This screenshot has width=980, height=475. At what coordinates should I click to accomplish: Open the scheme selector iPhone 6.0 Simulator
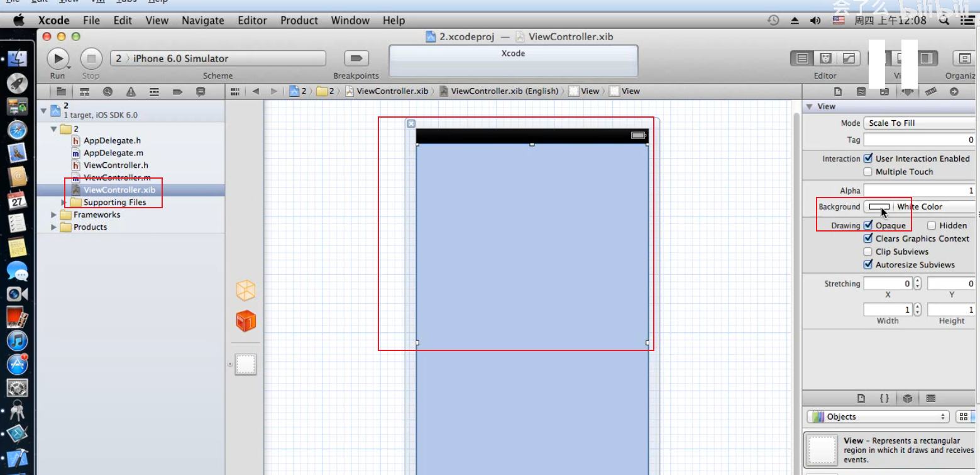[x=218, y=59]
